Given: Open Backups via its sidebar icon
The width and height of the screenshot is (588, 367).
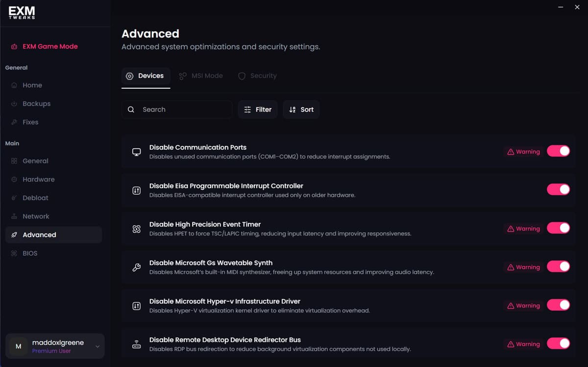Looking at the screenshot, I should pos(14,104).
